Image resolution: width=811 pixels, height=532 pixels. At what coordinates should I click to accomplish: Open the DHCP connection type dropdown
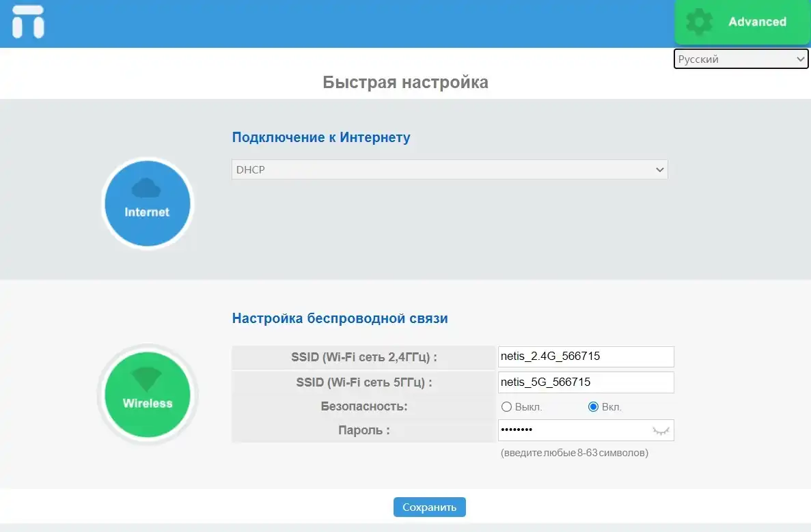(x=450, y=169)
